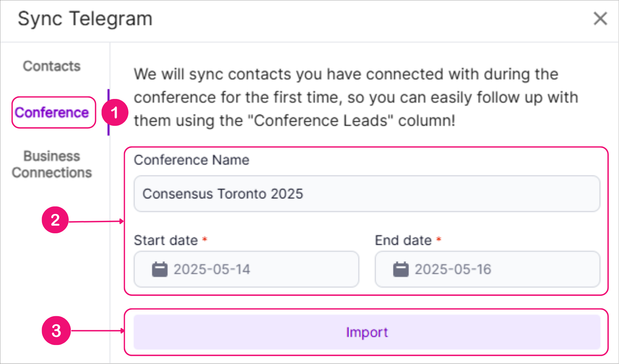Click the pink step 1 badge
619x364 pixels.
pyautogui.click(x=115, y=113)
